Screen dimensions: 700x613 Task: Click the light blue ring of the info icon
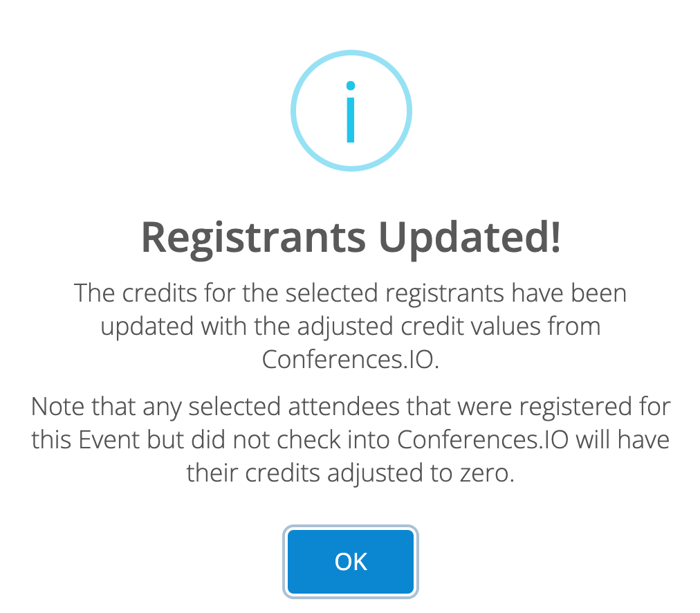(x=293, y=111)
